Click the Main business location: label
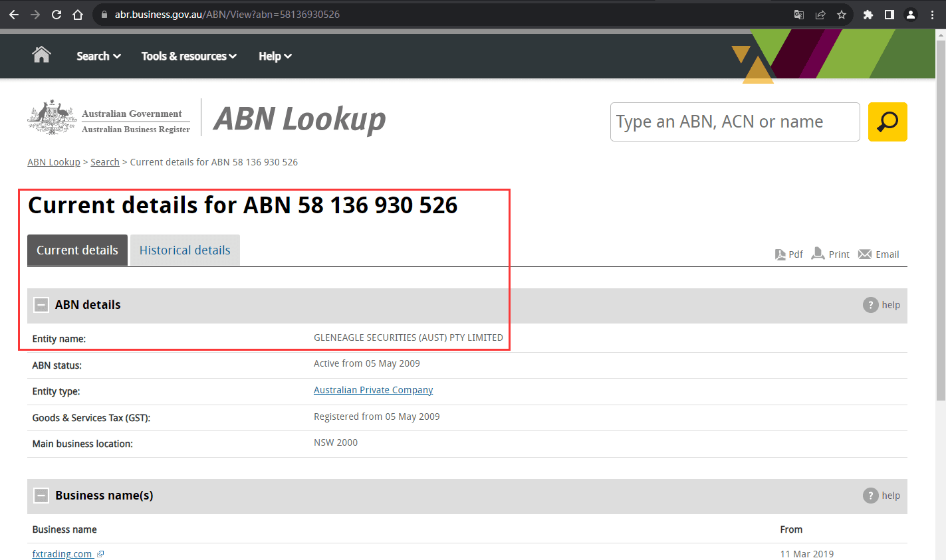The height and width of the screenshot is (560, 946). click(82, 444)
